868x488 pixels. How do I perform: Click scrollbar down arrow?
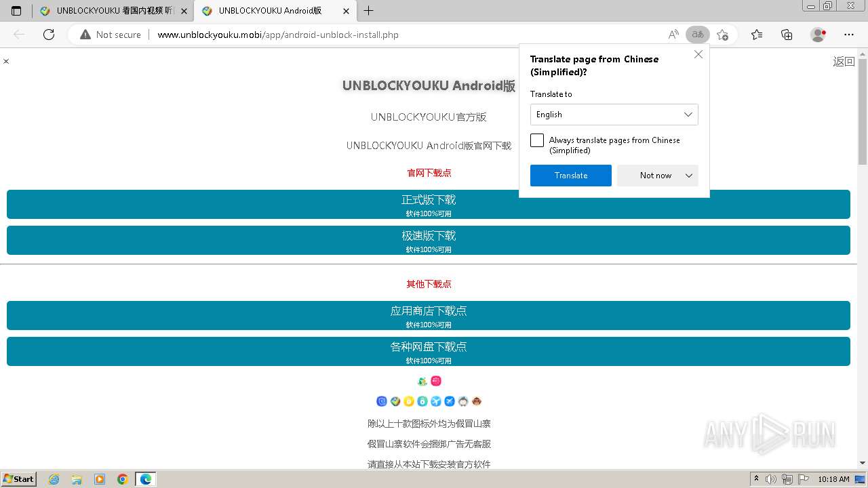tap(863, 464)
